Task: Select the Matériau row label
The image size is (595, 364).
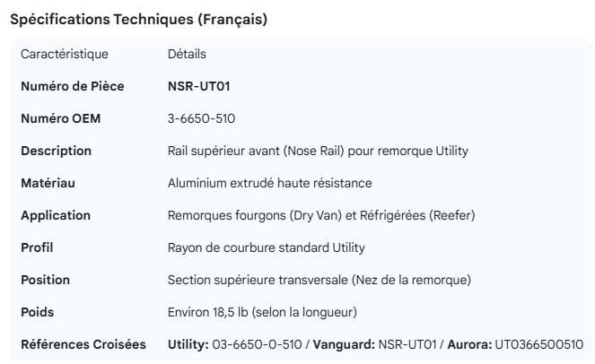Action: point(48,183)
